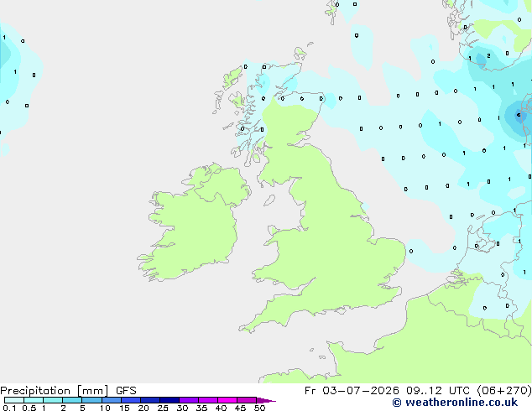Click the 'Fr 03-07-2026' date text
The image size is (532, 411).
point(352,391)
